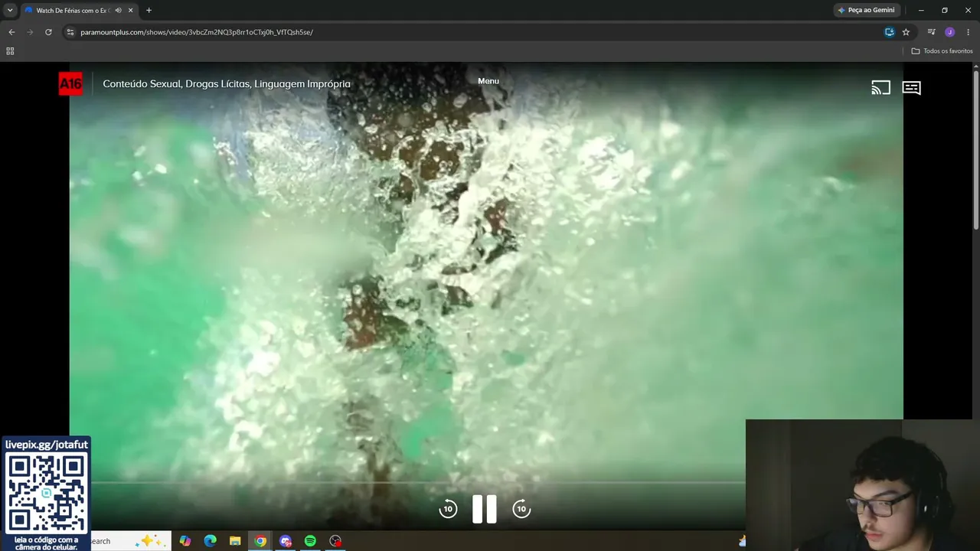Open Spotify from the taskbar
This screenshot has width=980, height=551.
click(x=310, y=541)
